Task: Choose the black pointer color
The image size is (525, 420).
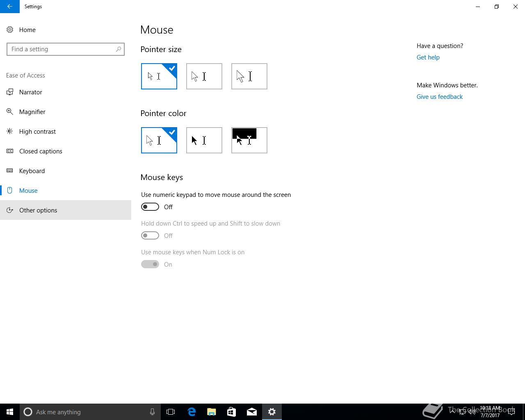Action: (x=204, y=140)
